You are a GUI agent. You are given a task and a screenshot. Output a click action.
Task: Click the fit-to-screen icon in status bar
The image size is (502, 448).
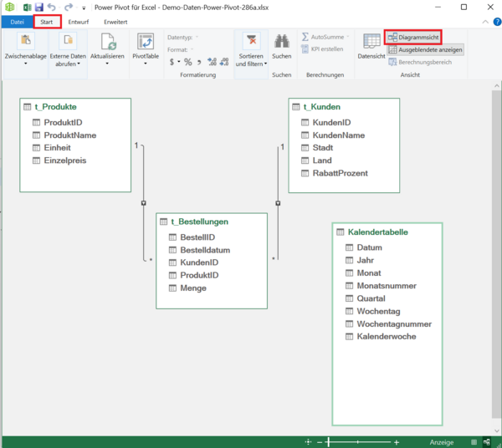[309, 441]
